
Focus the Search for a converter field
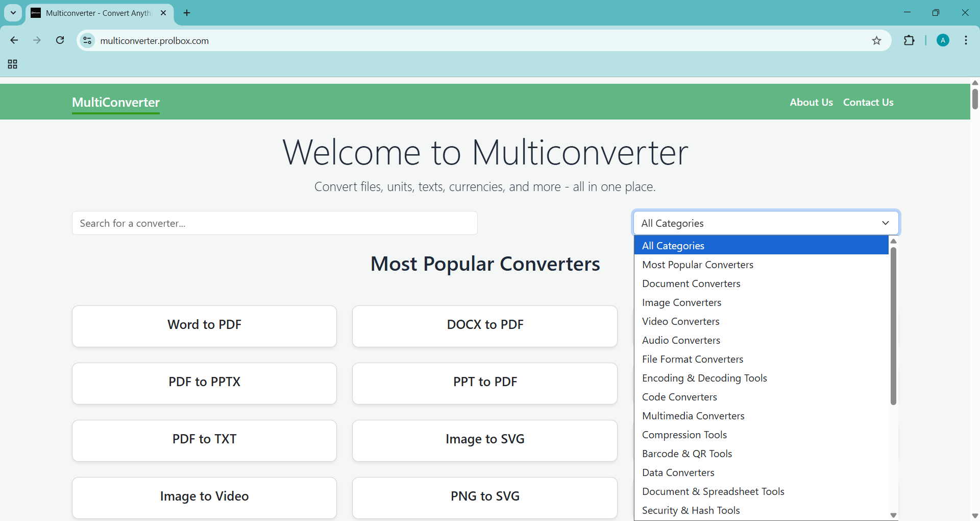click(275, 223)
